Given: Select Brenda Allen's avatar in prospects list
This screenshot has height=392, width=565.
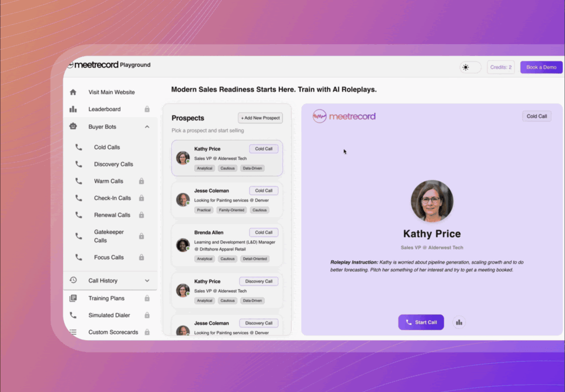Looking at the screenshot, I should click(182, 245).
